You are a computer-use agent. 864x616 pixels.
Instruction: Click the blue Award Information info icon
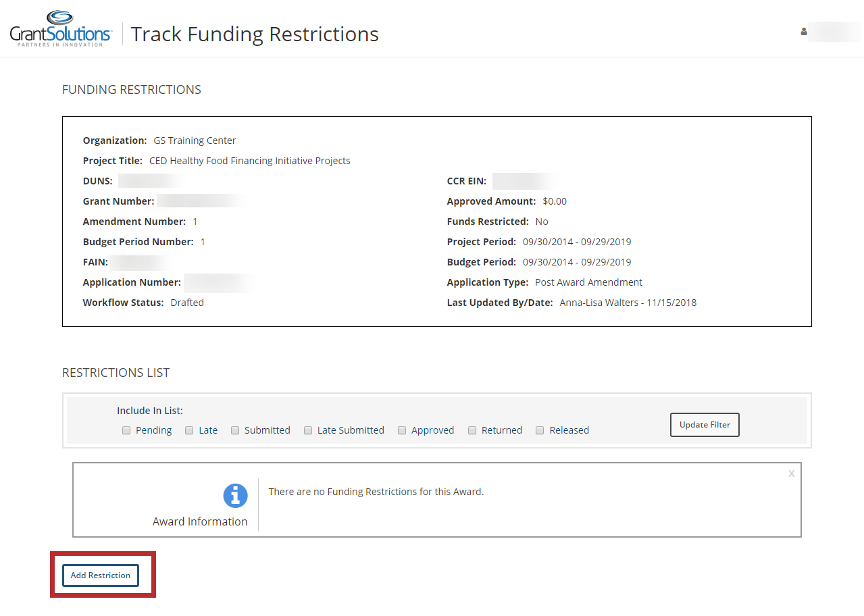[235, 496]
